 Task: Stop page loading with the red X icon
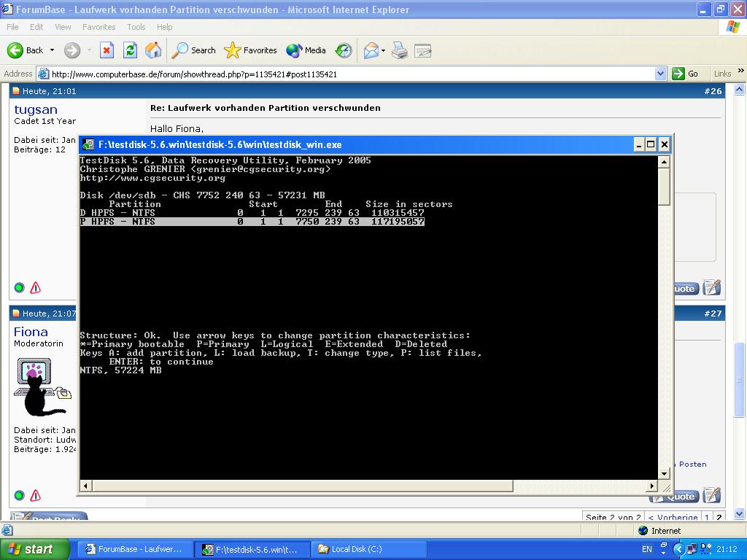[x=107, y=50]
